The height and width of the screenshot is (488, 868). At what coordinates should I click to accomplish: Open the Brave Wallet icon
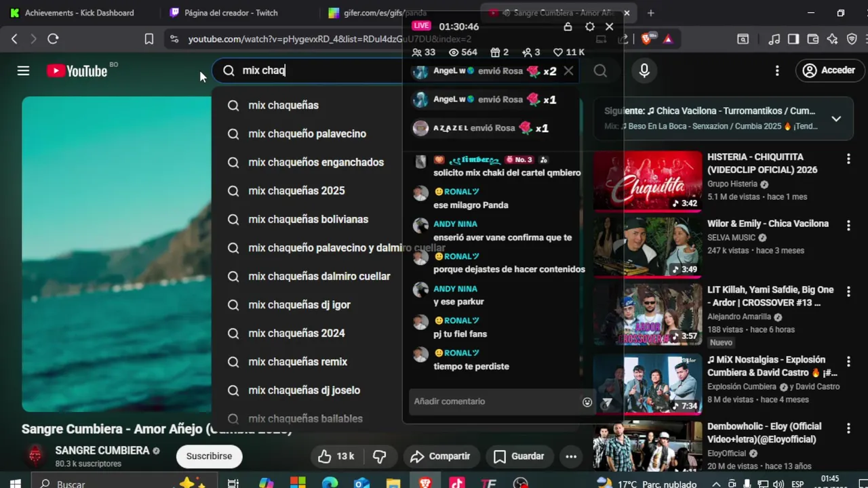click(813, 39)
